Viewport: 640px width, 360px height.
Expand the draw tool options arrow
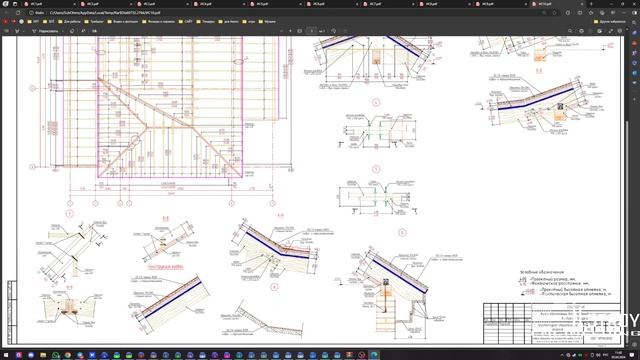click(x=63, y=31)
